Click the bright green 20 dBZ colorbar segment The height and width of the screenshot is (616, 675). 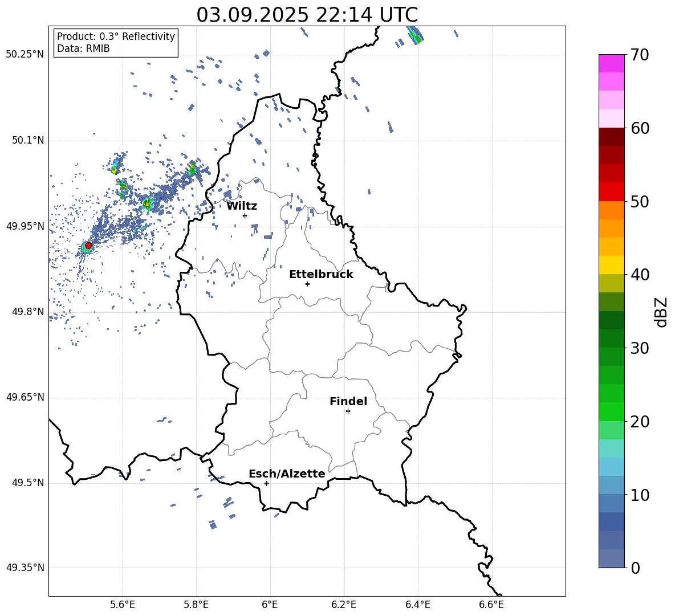611,411
